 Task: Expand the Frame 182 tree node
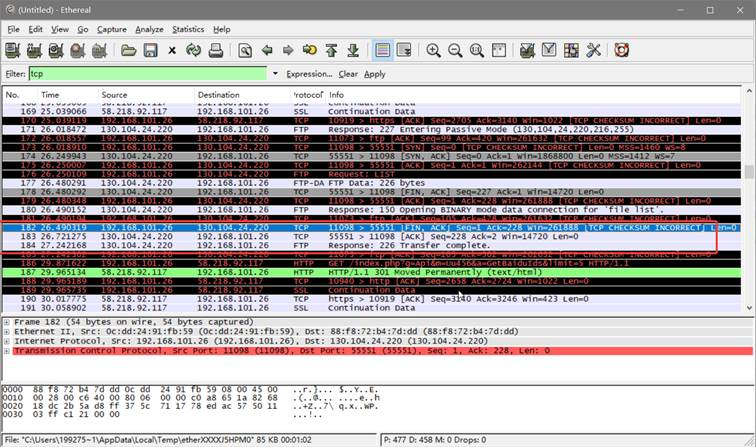[7, 322]
